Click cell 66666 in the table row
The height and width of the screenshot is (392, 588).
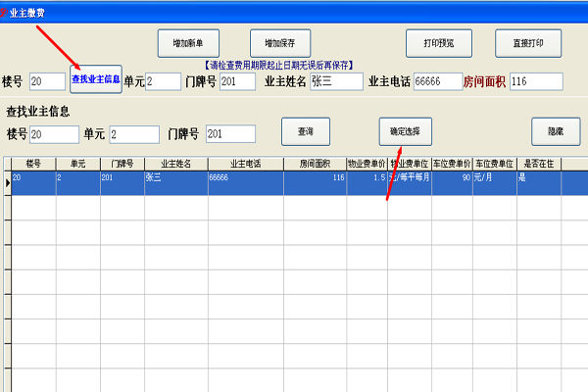246,183
